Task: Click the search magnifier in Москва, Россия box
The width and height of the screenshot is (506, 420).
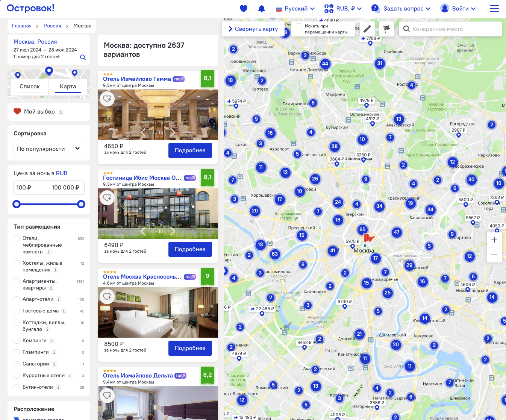Action: (x=83, y=58)
